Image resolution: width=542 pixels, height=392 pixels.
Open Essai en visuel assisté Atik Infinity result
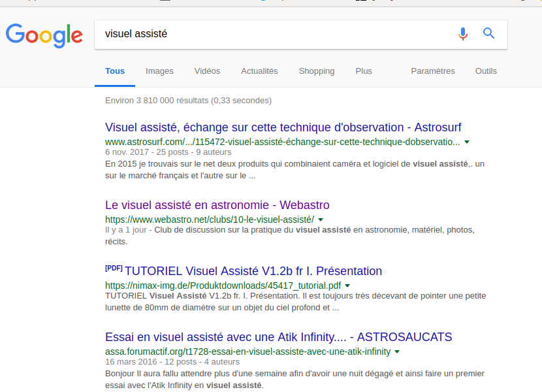click(x=279, y=337)
